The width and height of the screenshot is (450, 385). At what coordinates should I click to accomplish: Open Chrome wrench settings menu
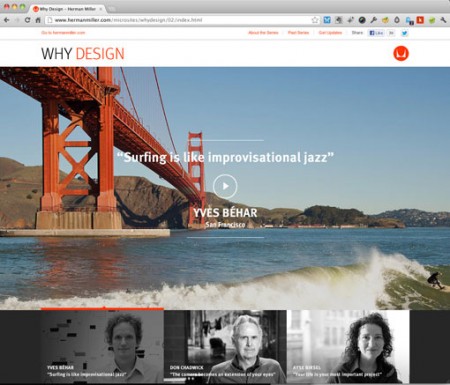pos(443,20)
